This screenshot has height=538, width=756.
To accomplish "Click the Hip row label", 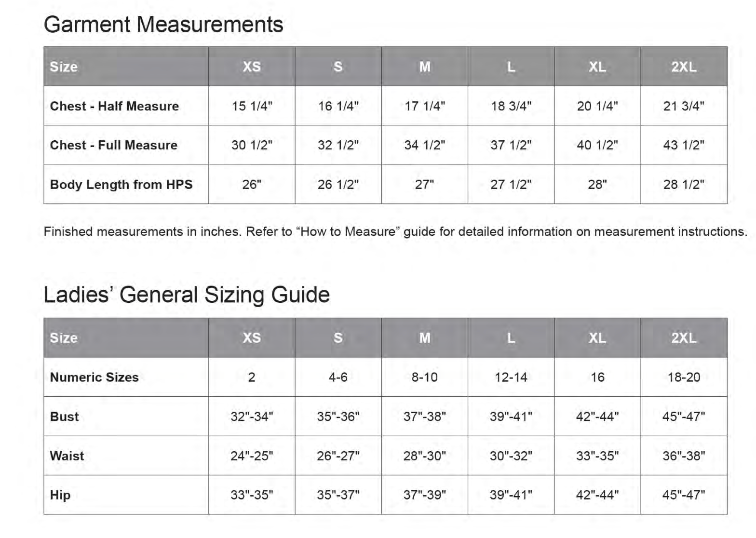I will 60,495.
